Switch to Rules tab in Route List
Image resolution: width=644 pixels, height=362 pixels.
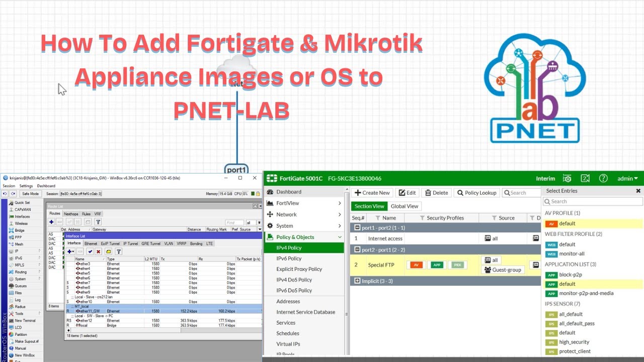[x=87, y=214]
